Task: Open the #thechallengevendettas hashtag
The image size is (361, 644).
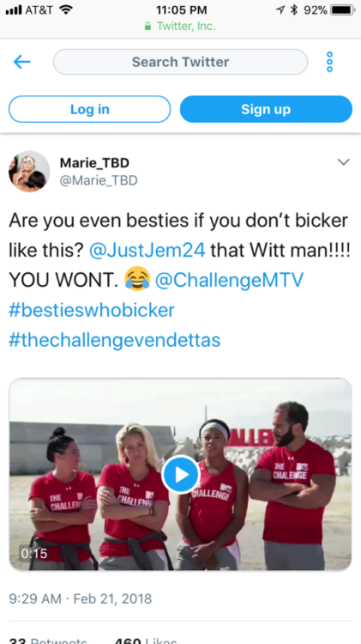Action: point(114,340)
